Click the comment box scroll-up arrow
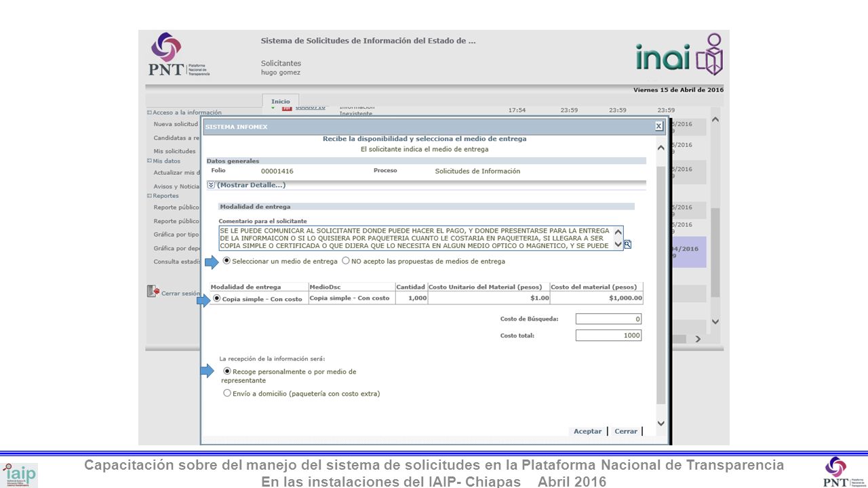The image size is (868, 488). click(618, 232)
